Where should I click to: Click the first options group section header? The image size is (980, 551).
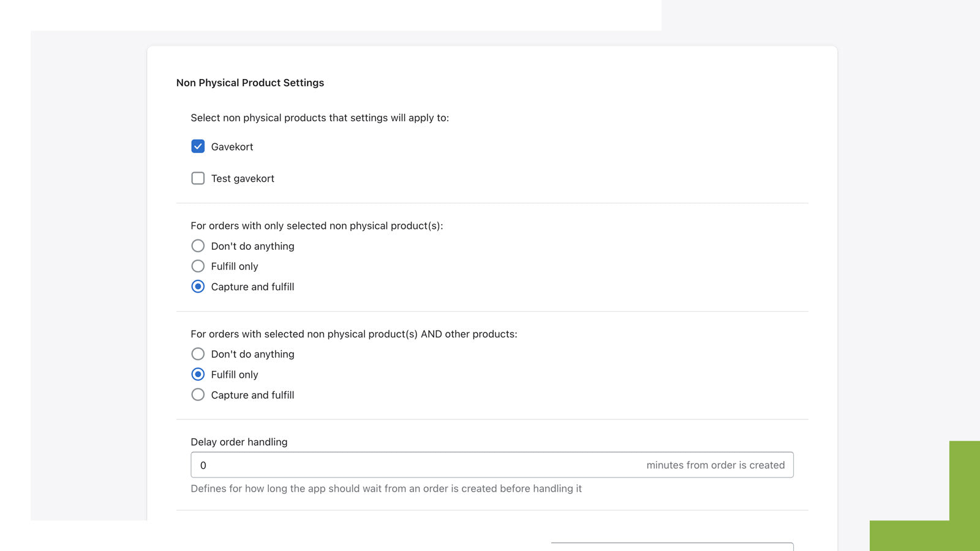point(318,225)
